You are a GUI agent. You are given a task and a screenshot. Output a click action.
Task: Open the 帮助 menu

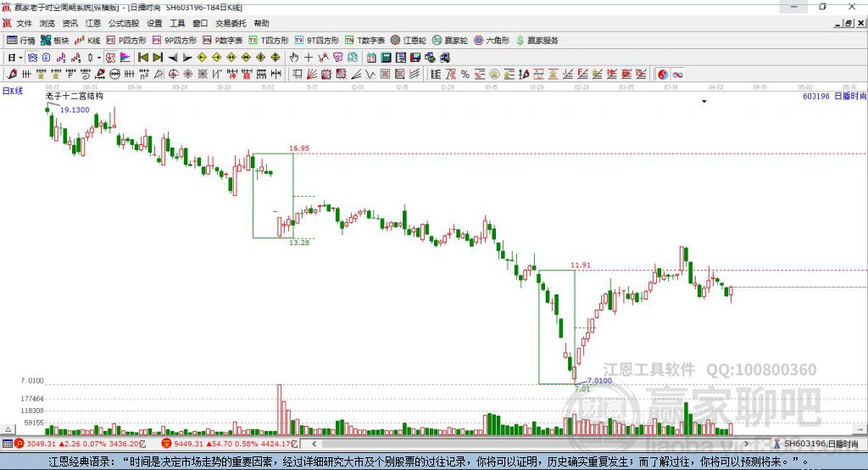point(261,23)
